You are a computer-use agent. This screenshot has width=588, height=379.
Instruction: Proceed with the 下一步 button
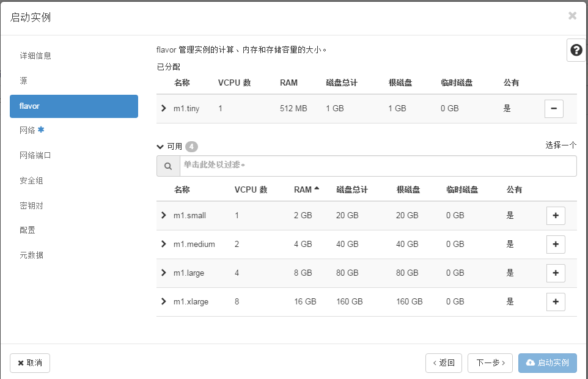click(x=490, y=363)
